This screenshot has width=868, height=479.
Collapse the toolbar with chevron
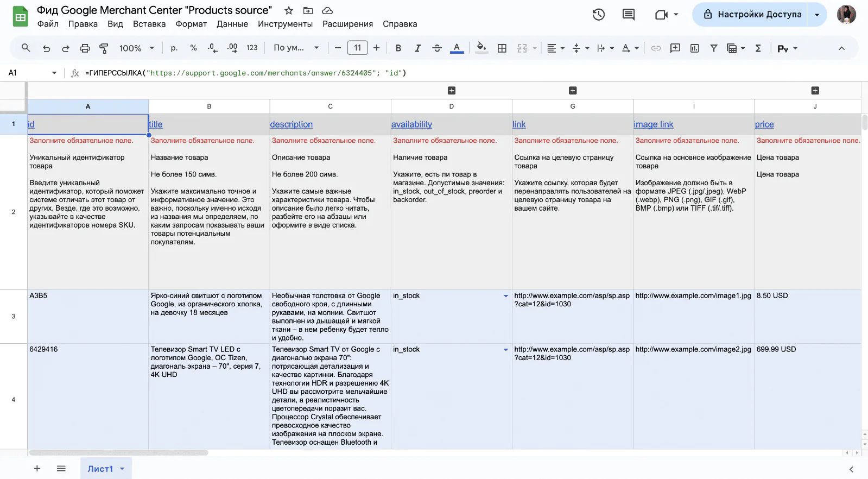click(x=841, y=48)
